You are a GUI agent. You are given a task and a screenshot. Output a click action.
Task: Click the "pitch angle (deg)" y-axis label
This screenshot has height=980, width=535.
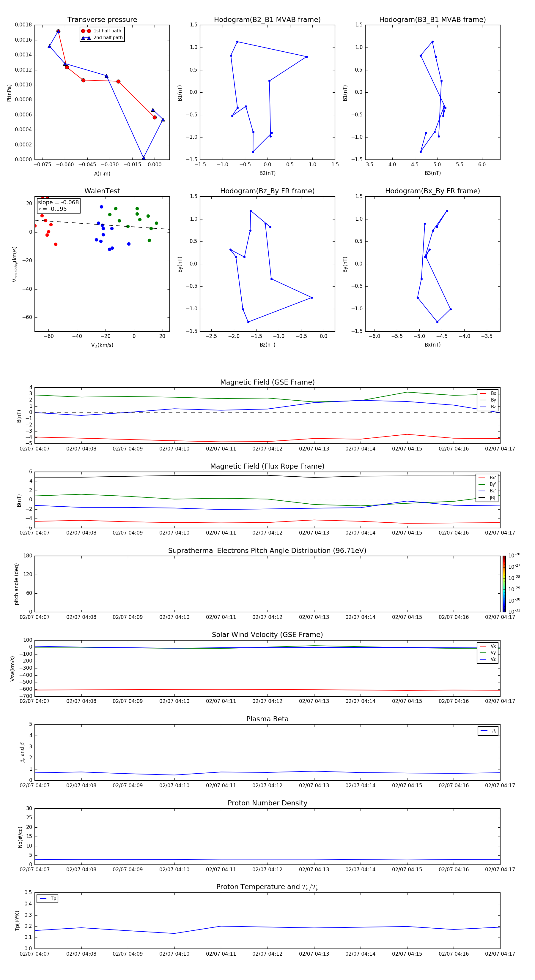[x=16, y=584]
